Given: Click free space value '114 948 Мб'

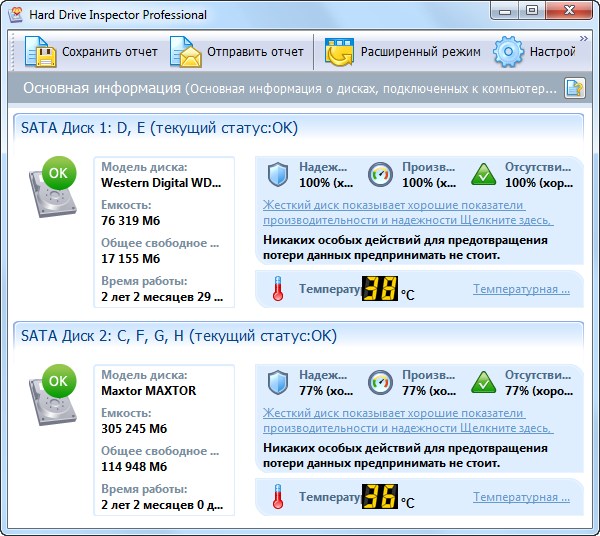Looking at the screenshot, I should [x=134, y=467].
